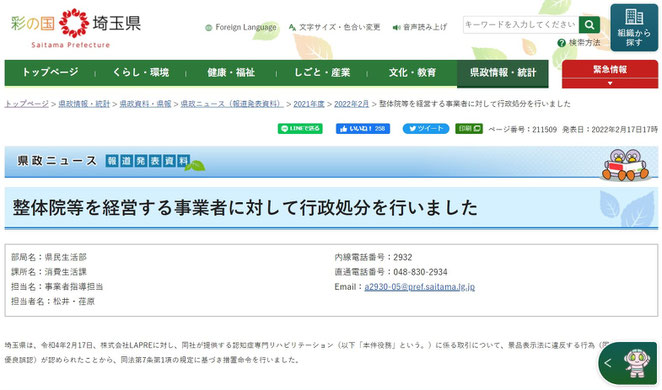Follow the 県政ニュース(報道発表資料) breadcrumb
Screen dimensions: 662x390
pyautogui.click(x=232, y=104)
